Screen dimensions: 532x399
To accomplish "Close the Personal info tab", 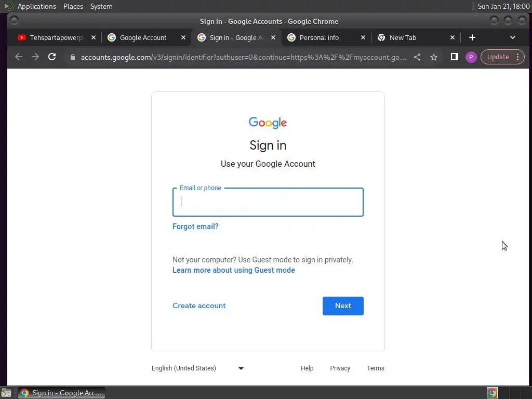I will [363, 37].
